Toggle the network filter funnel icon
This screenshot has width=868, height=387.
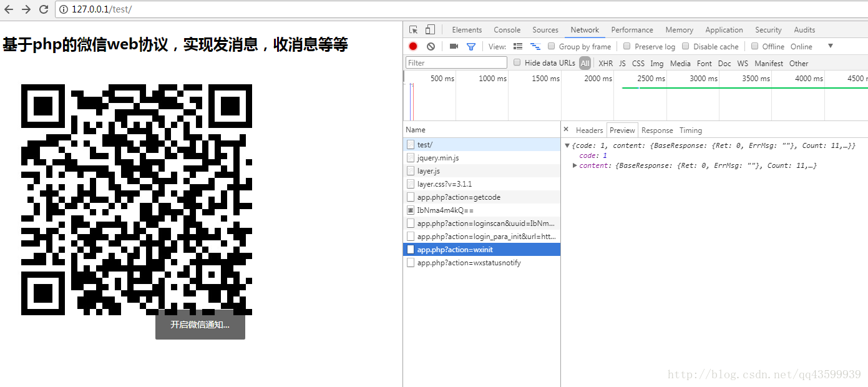tap(471, 46)
